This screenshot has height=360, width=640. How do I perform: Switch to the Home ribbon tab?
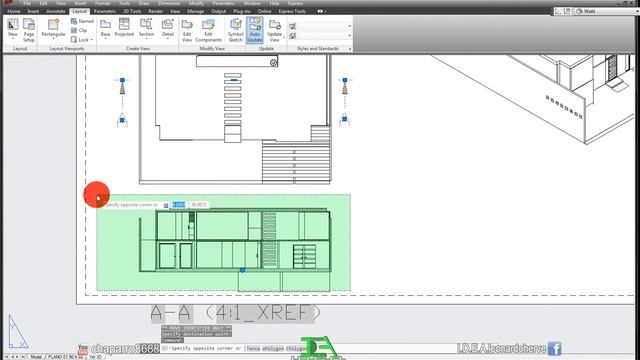tap(13, 11)
